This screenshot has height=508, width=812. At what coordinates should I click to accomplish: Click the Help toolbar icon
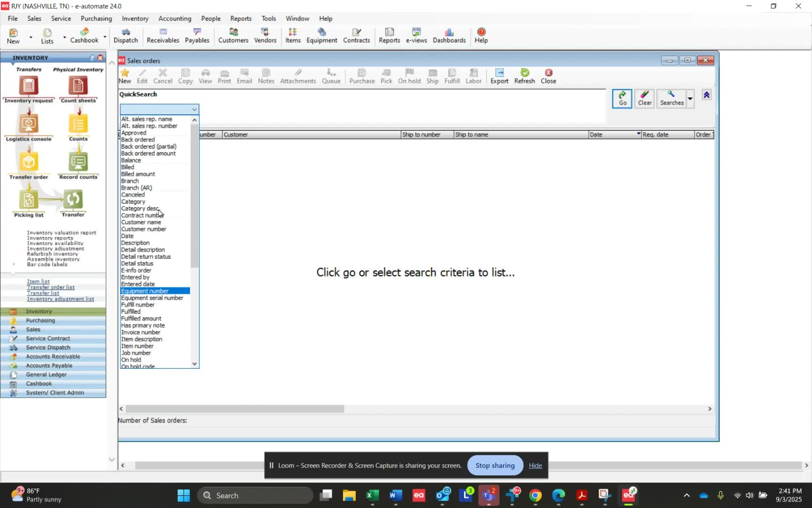481,35
